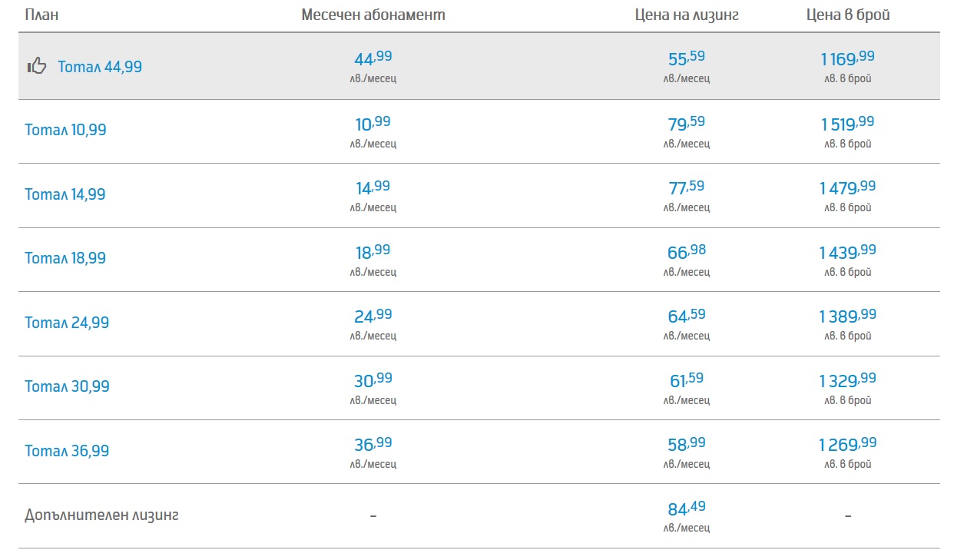The height and width of the screenshot is (560, 954).
Task: Choose the Тотал 18,99 plan link
Action: 65,258
